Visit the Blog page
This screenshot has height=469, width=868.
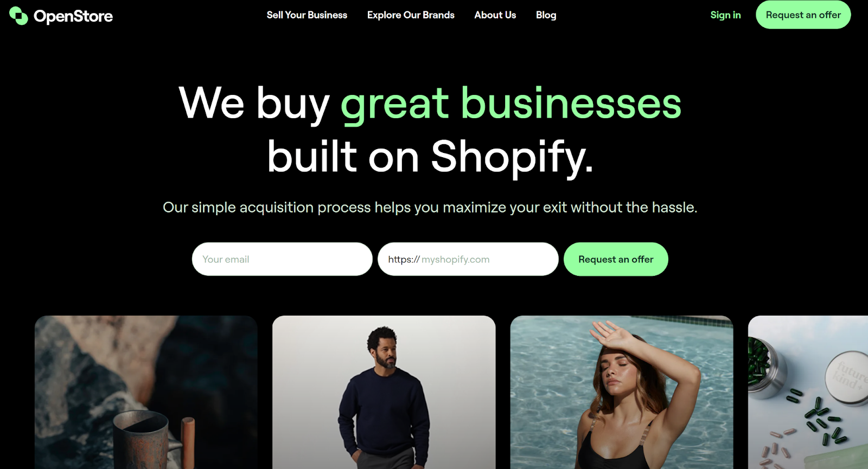[546, 15]
